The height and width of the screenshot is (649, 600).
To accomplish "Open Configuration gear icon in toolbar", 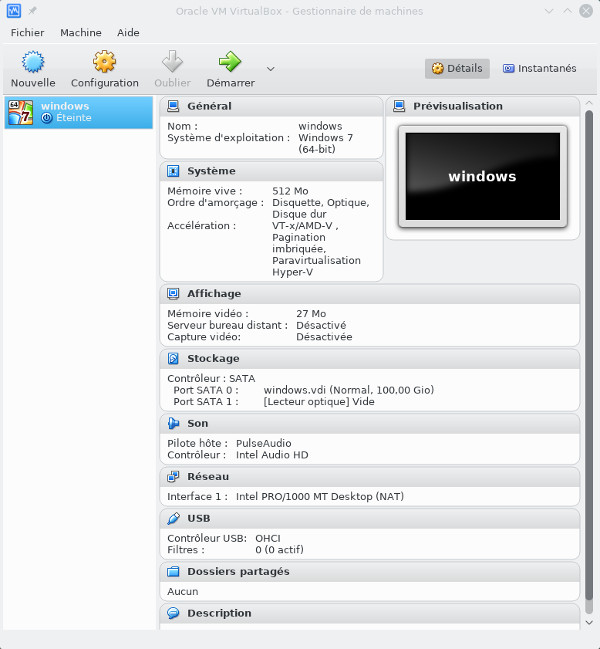I will (x=104, y=62).
